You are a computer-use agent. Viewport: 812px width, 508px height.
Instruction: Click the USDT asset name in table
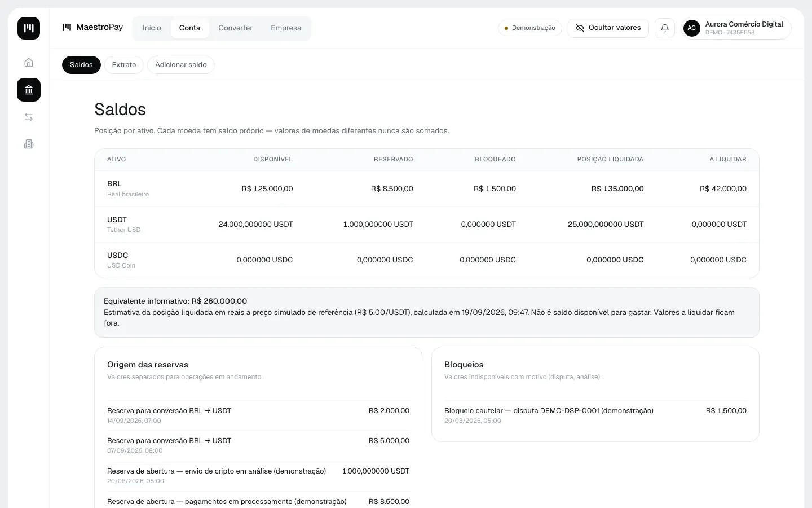117,220
